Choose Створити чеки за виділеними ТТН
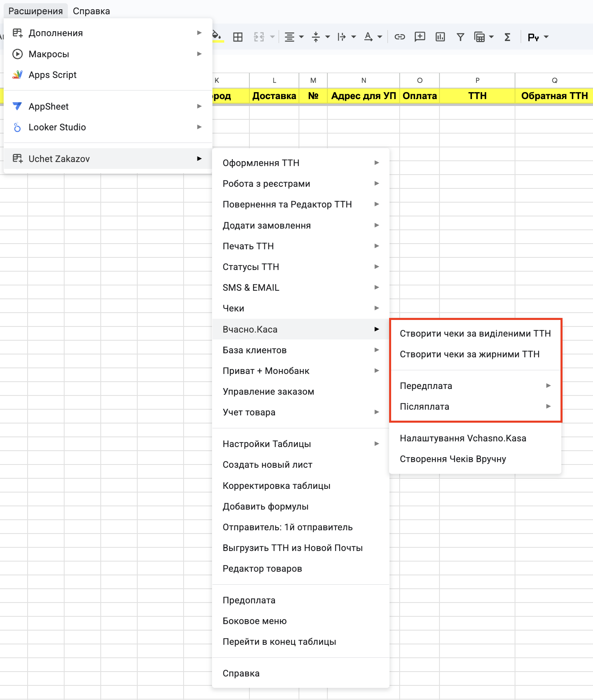Screen dimensions: 593x700 475,333
